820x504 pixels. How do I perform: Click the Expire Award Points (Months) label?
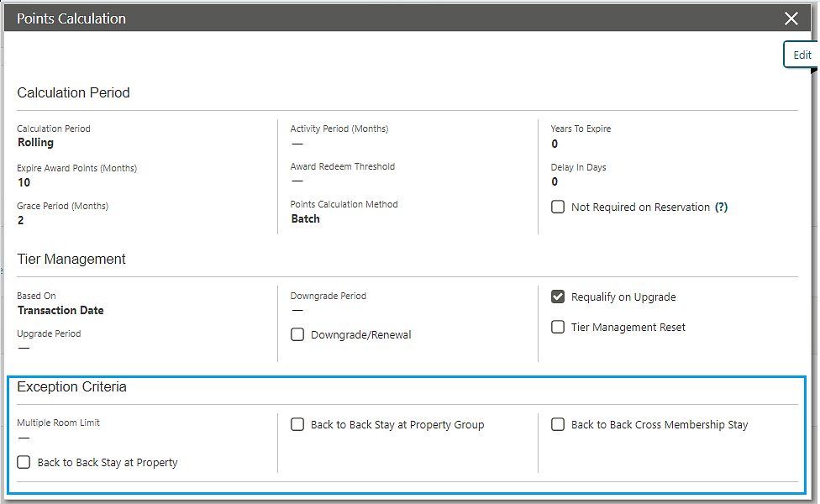76,168
